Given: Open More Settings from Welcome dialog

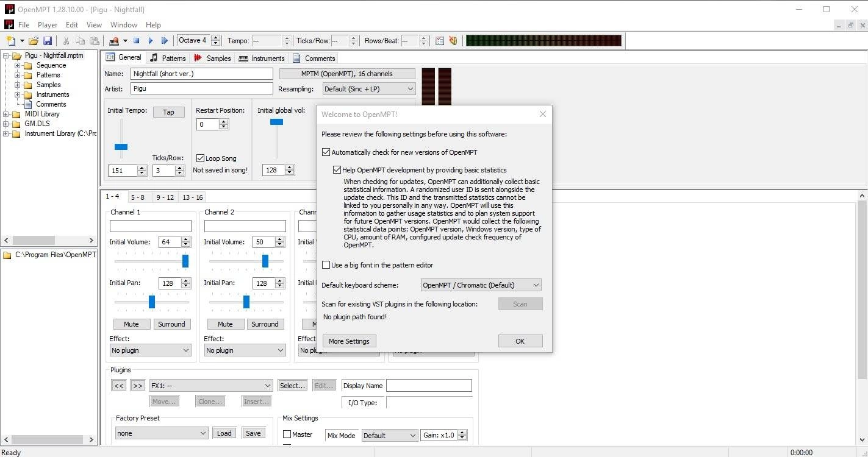Looking at the screenshot, I should (x=349, y=341).
